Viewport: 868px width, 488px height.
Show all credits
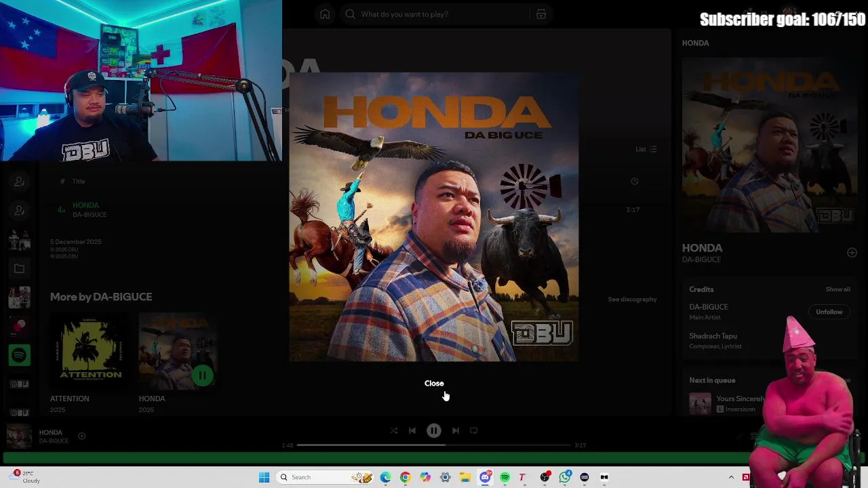tap(837, 289)
